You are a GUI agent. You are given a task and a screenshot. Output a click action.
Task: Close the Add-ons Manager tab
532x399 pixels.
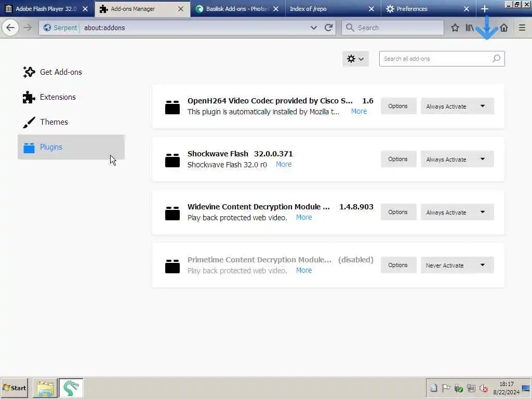tap(180, 9)
